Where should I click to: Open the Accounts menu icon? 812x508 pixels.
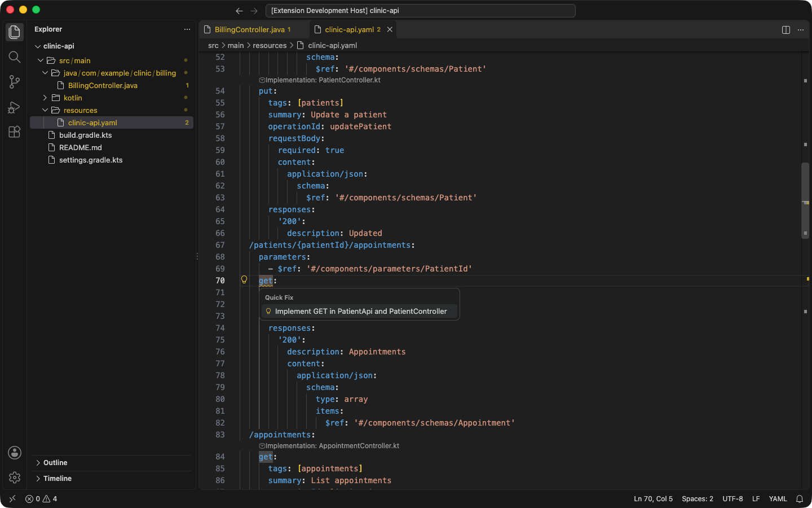[x=15, y=453]
